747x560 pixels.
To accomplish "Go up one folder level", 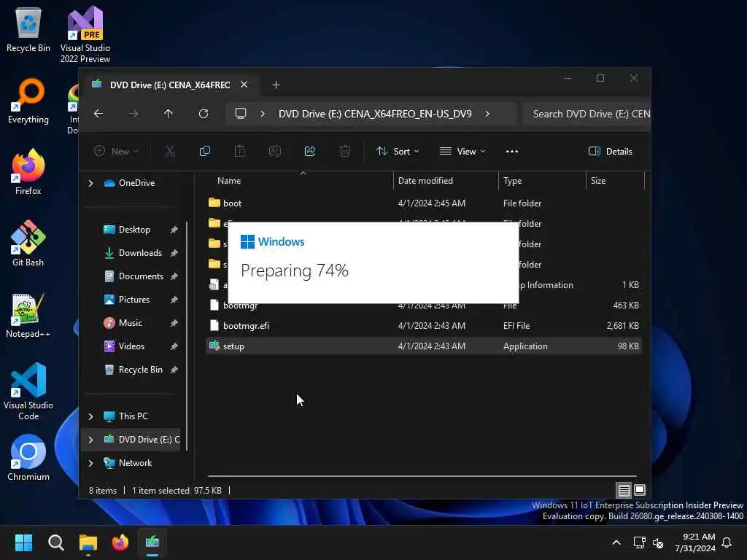I will (169, 114).
